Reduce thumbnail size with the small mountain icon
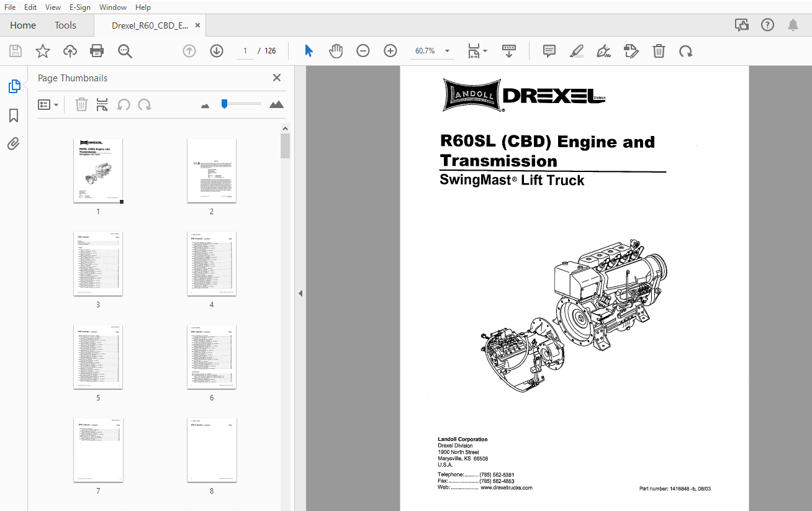The height and width of the screenshot is (511, 812). coord(205,106)
